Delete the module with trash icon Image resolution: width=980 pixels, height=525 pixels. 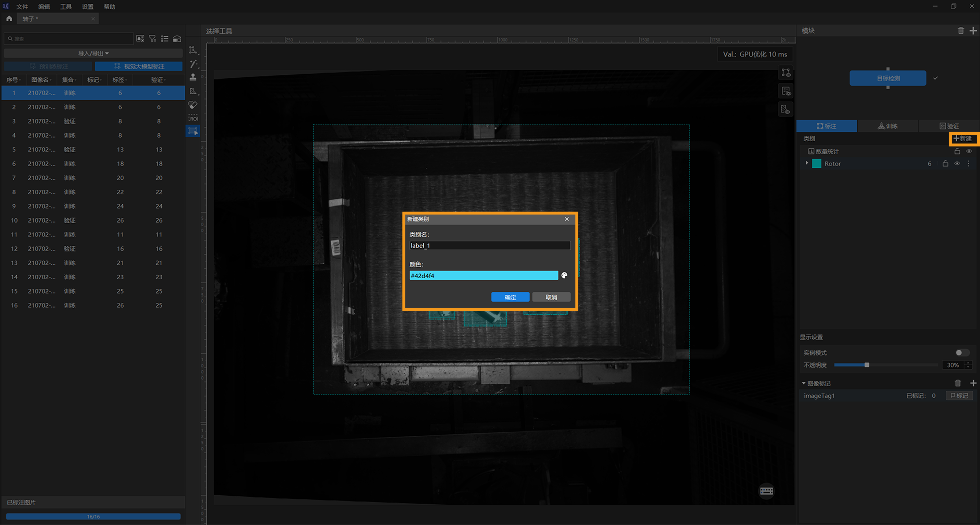(x=961, y=31)
